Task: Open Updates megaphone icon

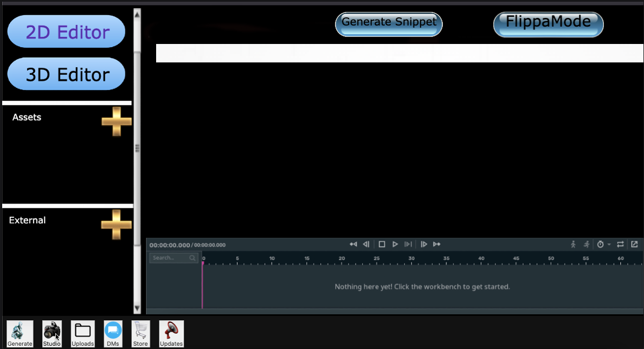Action: (171, 334)
